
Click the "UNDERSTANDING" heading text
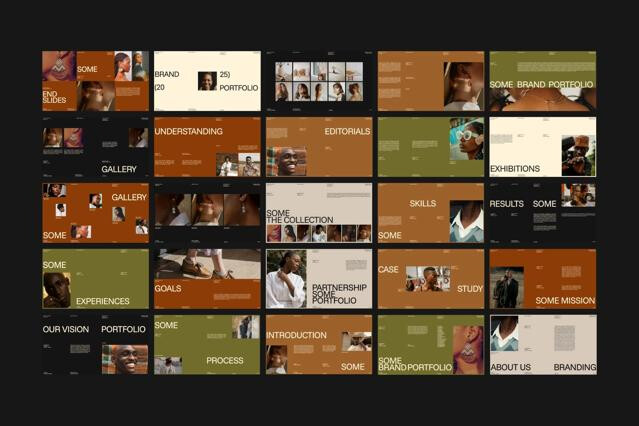tap(188, 131)
